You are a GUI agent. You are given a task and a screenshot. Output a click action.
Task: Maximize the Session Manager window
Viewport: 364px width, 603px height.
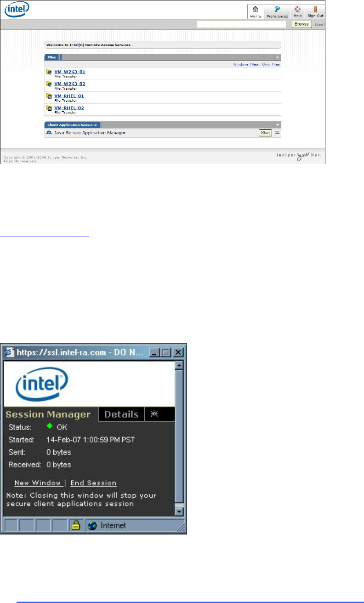165,353
